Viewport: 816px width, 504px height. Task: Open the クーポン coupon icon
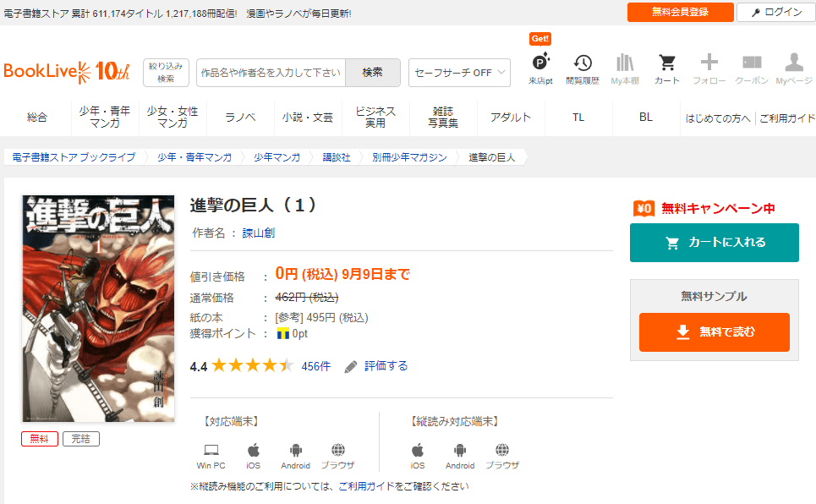tap(751, 64)
